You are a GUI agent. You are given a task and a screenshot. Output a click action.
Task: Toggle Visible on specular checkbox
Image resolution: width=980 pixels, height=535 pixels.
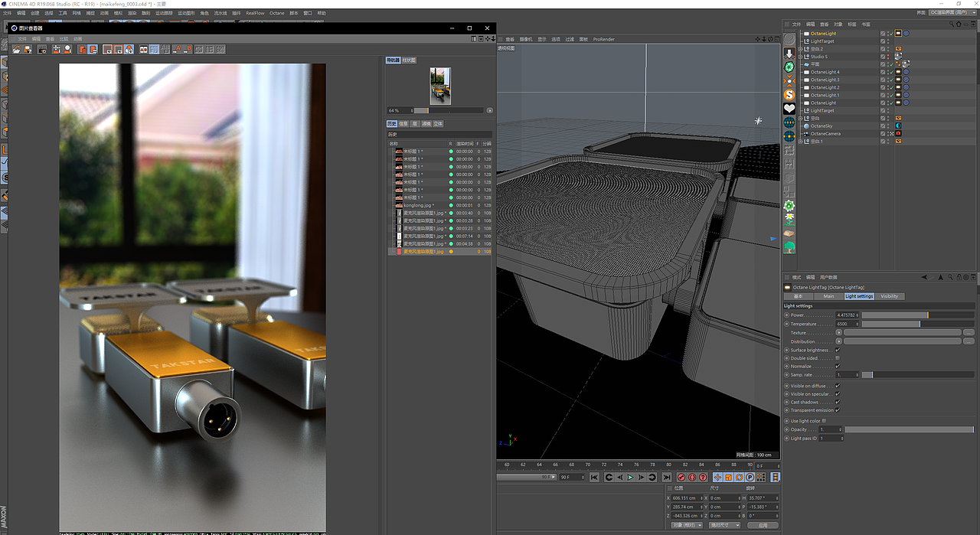838,394
